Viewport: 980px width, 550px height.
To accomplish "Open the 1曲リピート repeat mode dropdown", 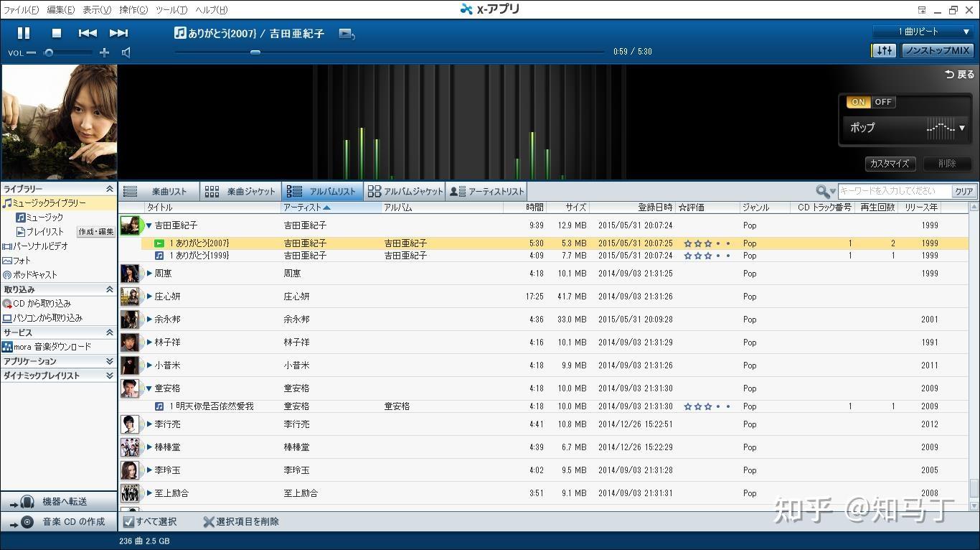I will [923, 32].
